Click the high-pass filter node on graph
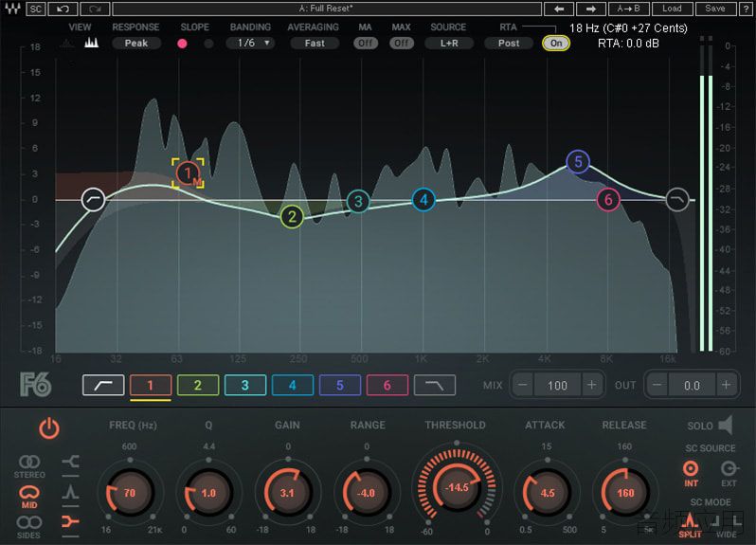Screen dimensions: 756x545 [x=93, y=200]
